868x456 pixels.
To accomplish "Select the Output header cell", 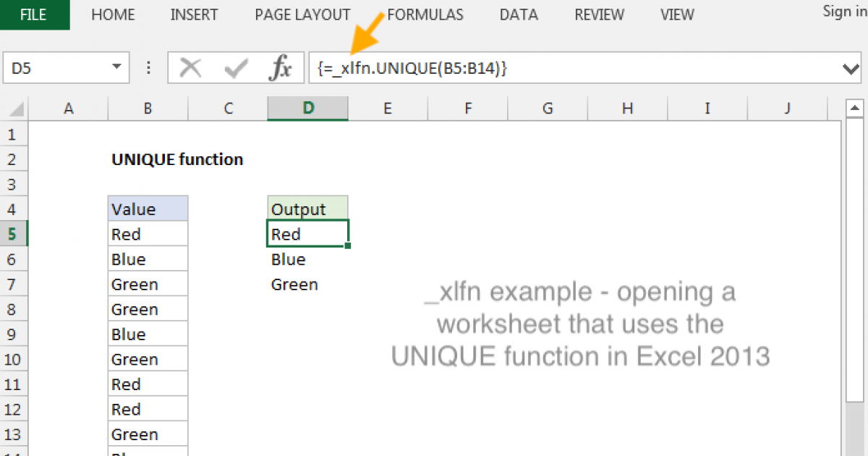I will 307,209.
